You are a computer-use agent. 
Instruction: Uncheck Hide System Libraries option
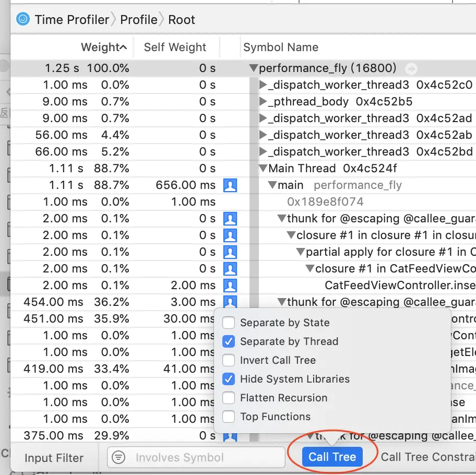point(229,379)
